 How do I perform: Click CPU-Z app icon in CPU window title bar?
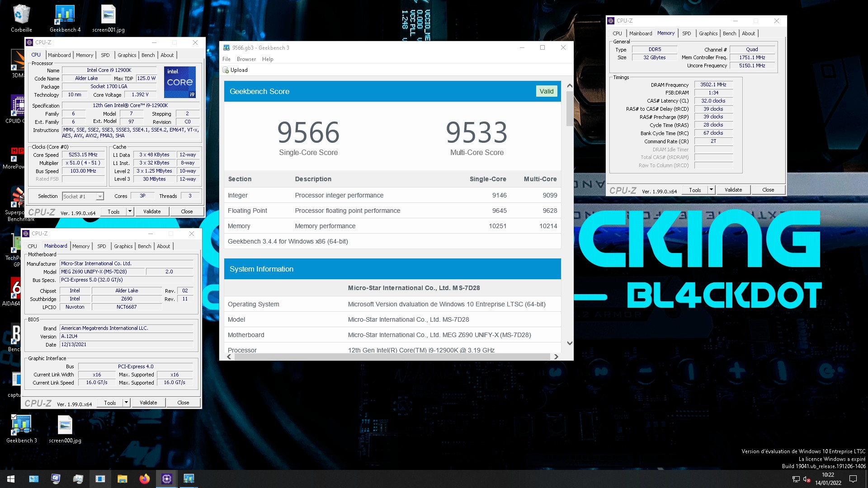[29, 42]
